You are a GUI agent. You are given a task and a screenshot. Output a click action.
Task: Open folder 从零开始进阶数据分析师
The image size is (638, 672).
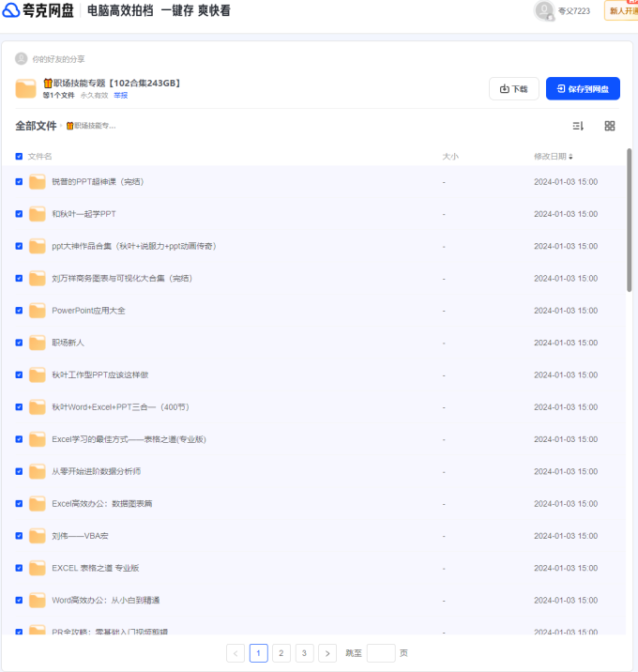click(x=97, y=471)
